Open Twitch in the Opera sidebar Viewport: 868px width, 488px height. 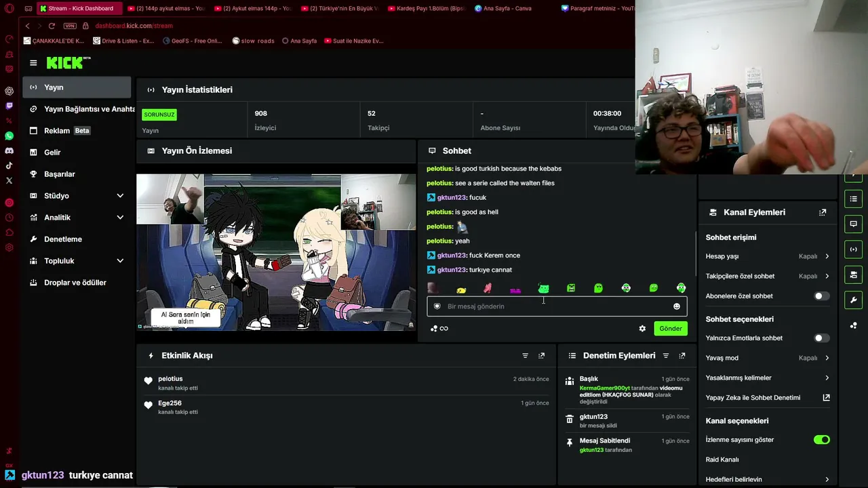pyautogui.click(x=9, y=106)
